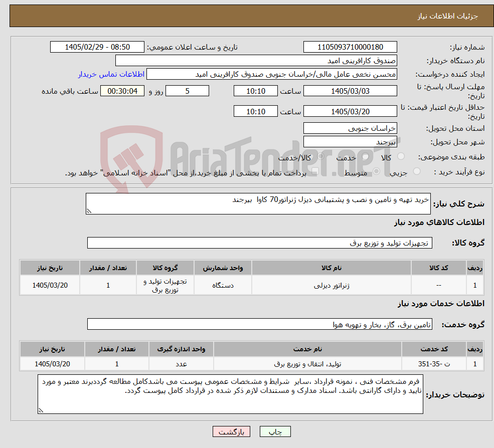The height and width of the screenshot is (448, 494).
Task: Click goods table group cell تجهیزات تولید و توزیع برق
Action: pyautogui.click(x=165, y=285)
